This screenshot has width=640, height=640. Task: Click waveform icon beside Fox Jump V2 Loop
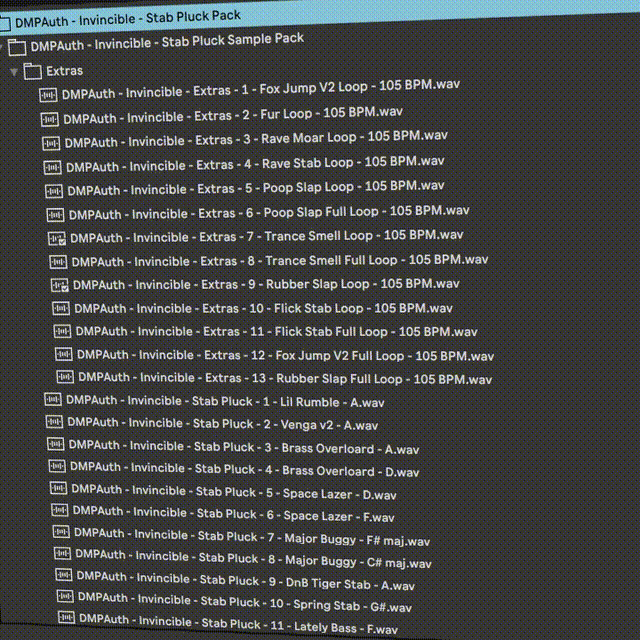(48, 95)
